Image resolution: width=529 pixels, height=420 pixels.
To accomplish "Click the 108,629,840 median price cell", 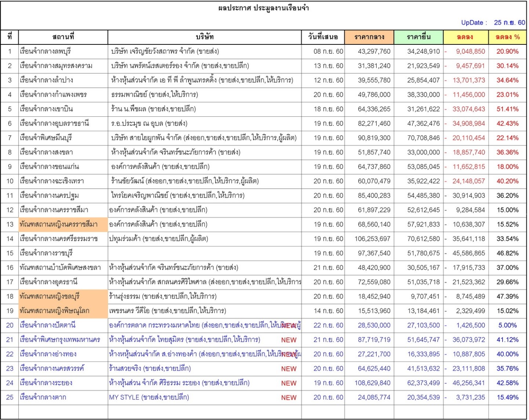I will [x=372, y=383].
